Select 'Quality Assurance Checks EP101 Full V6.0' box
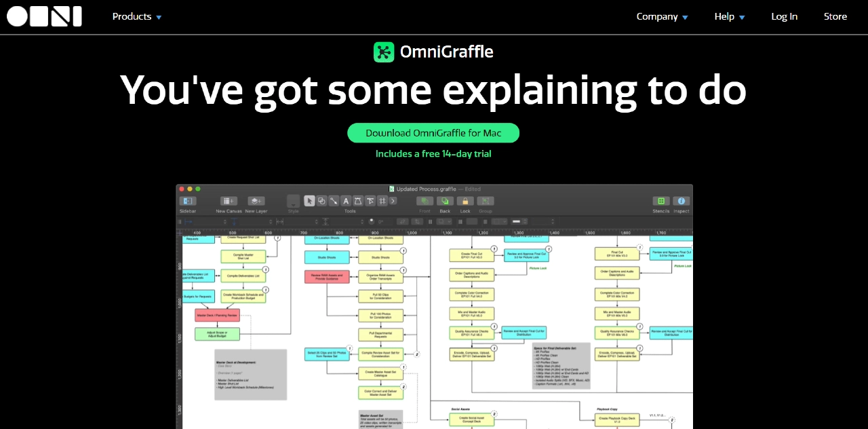Screen dimensions: 868x429 click(472, 334)
